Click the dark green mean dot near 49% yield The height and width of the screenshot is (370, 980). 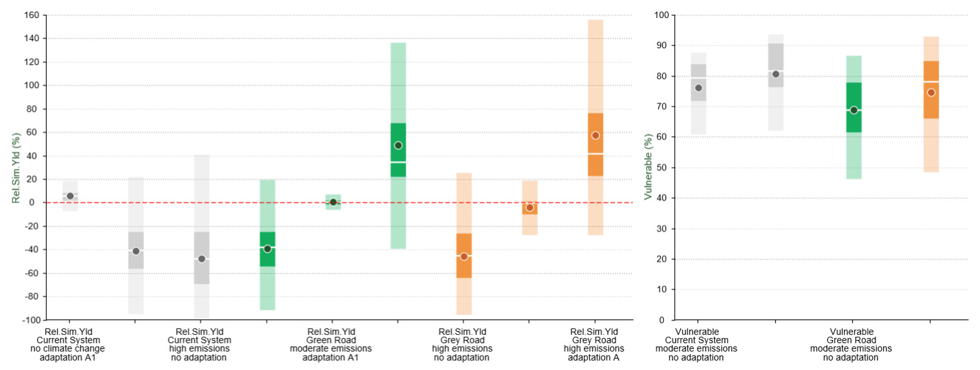(x=398, y=146)
